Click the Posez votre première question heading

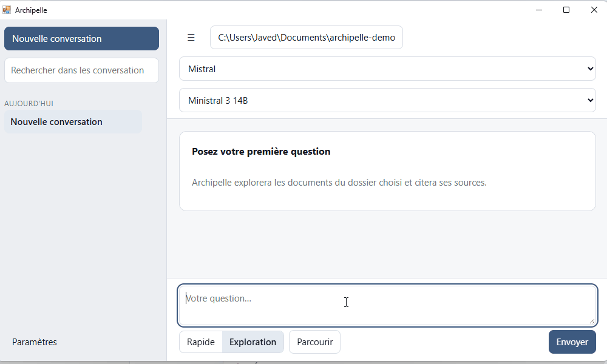coord(261,152)
